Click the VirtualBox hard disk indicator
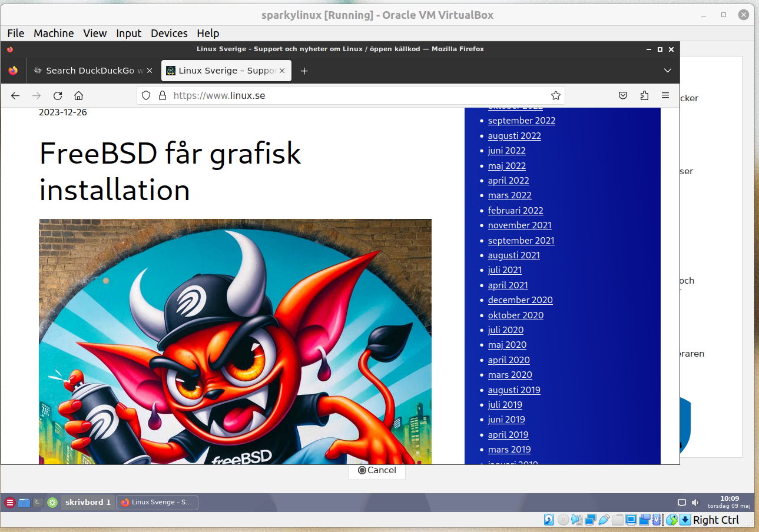The image size is (759, 532). pos(549,520)
